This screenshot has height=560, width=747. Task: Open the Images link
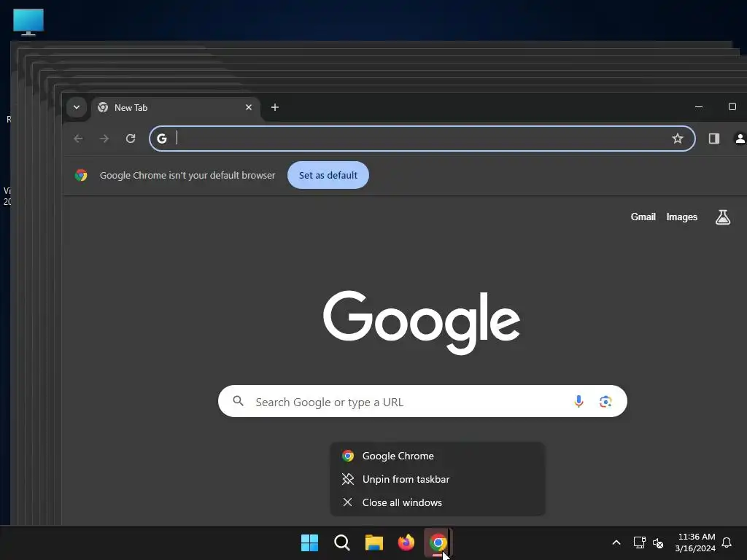click(x=682, y=217)
